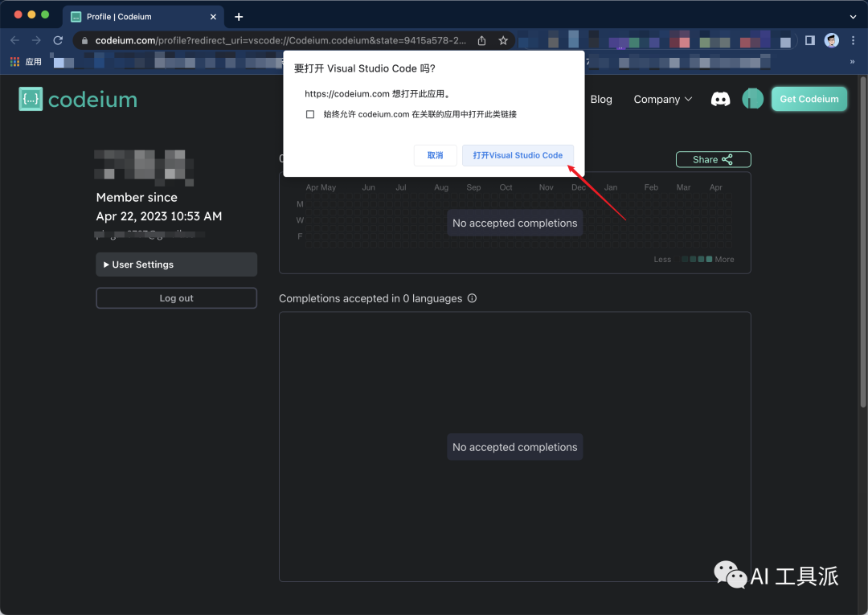Click the More legend label
Screen dimensions: 868x615
click(x=724, y=259)
